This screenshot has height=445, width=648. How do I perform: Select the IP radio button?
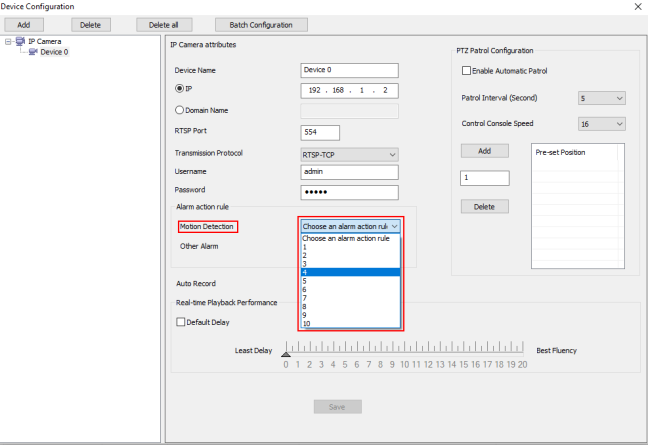(x=180, y=90)
